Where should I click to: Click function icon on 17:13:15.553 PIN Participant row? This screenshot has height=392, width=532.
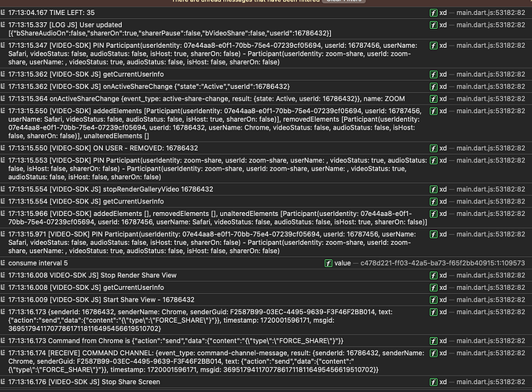[433, 160]
